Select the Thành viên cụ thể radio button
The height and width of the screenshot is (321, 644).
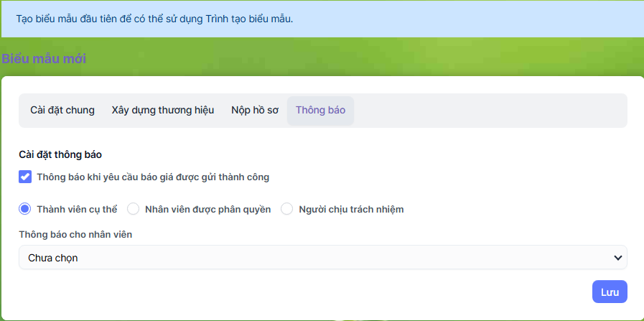coord(25,209)
